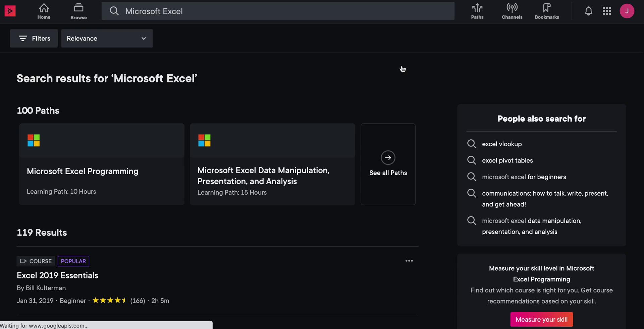644x329 pixels.
Task: Click Microsoft logo on Data Manipulation card
Action: click(x=204, y=140)
